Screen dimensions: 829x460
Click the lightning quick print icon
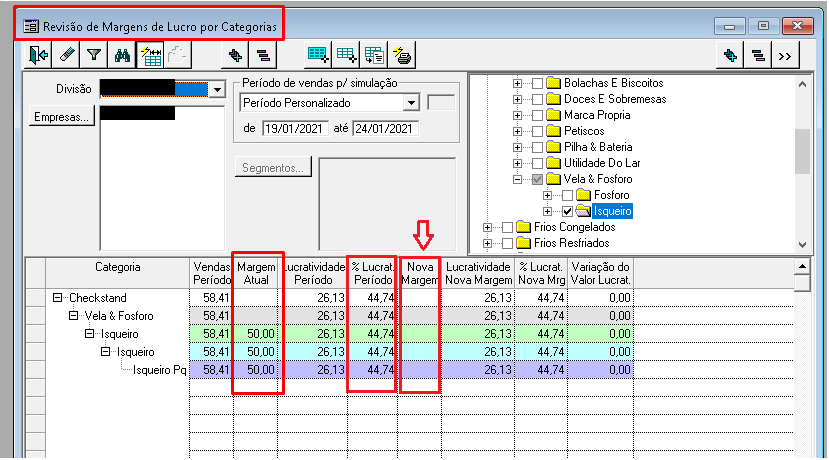point(402,55)
